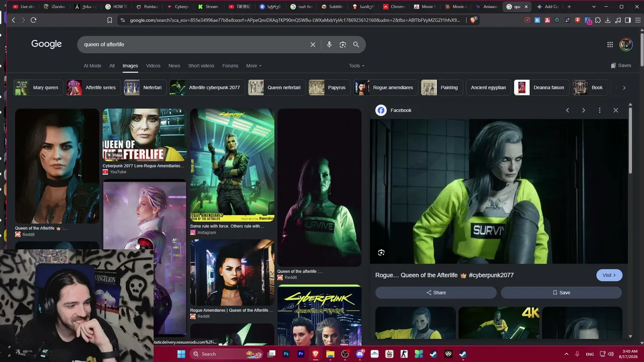This screenshot has height=362, width=644.
Task: Open the Short videos tab
Action: click(201, 66)
